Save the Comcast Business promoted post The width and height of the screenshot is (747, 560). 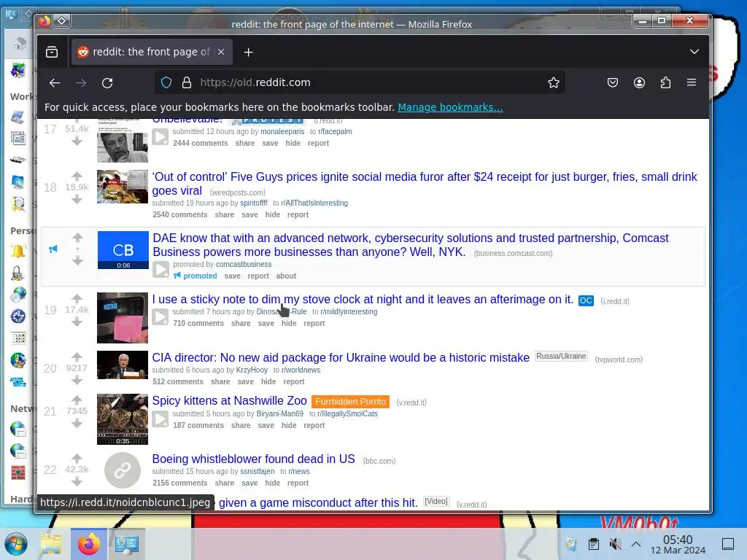pos(233,276)
